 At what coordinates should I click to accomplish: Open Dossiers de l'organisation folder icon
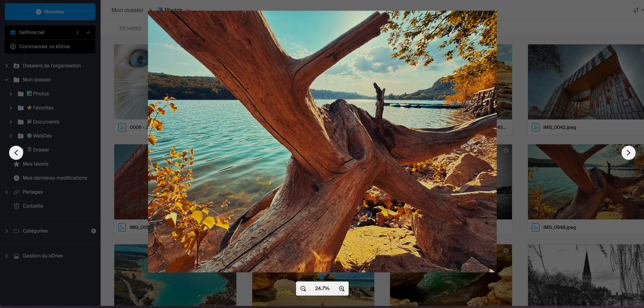(x=16, y=66)
